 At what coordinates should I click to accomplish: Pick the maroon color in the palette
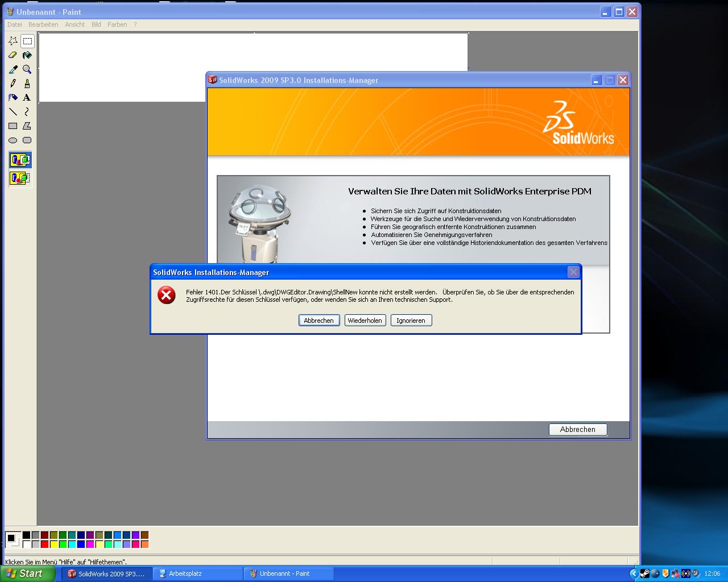(44, 535)
